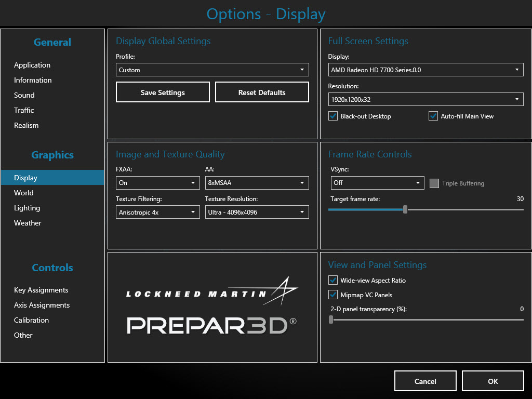Open the Realism settings page
The height and width of the screenshot is (399, 532).
[x=26, y=125]
